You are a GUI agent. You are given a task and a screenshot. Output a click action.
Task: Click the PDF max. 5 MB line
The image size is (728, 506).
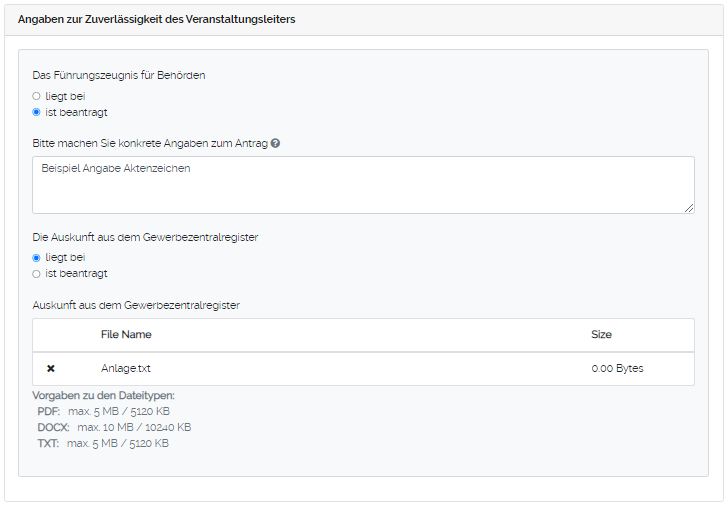click(x=104, y=411)
